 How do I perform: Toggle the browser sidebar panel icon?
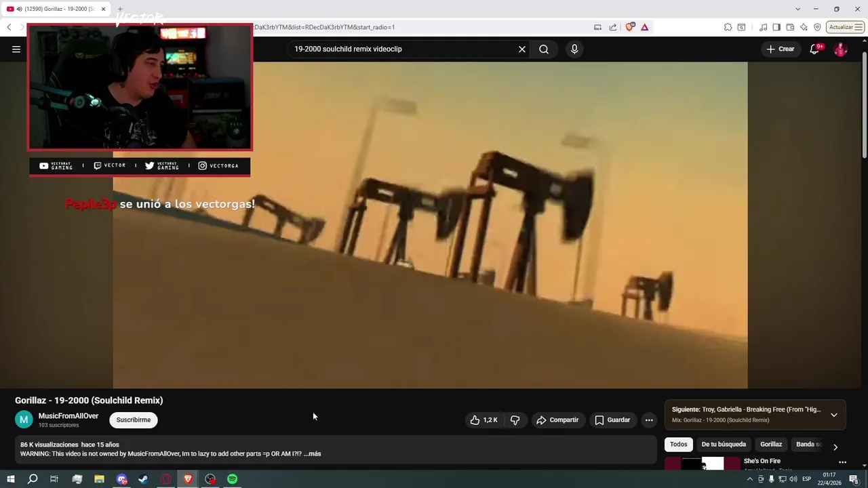pyautogui.click(x=776, y=27)
